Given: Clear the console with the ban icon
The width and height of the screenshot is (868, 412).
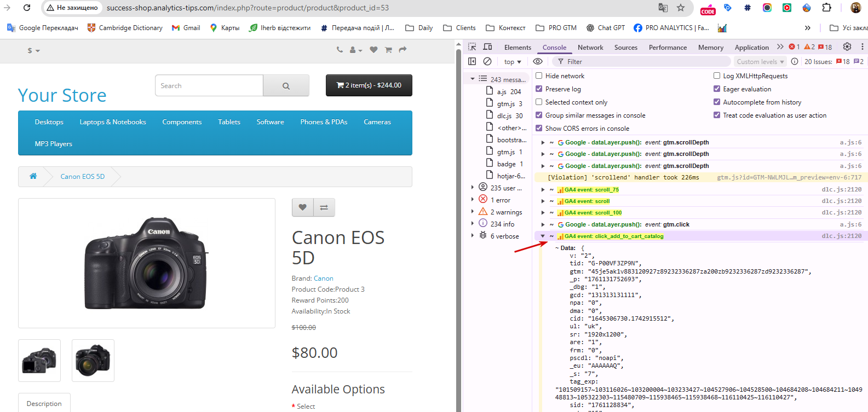Looking at the screenshot, I should [487, 61].
